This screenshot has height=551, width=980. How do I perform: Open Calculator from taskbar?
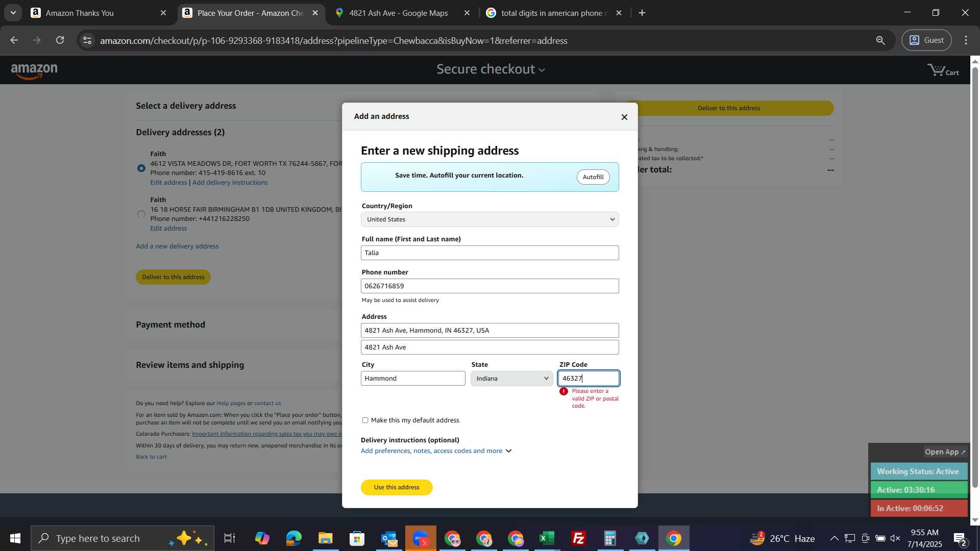coord(610,538)
